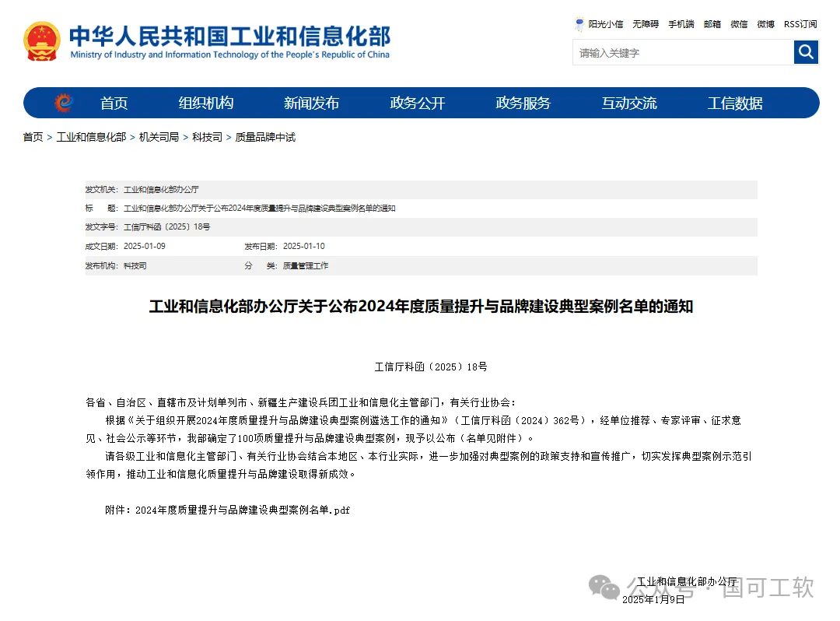Click 分类 value 质量管理工作
The width and height of the screenshot is (840, 621).
[x=306, y=266]
